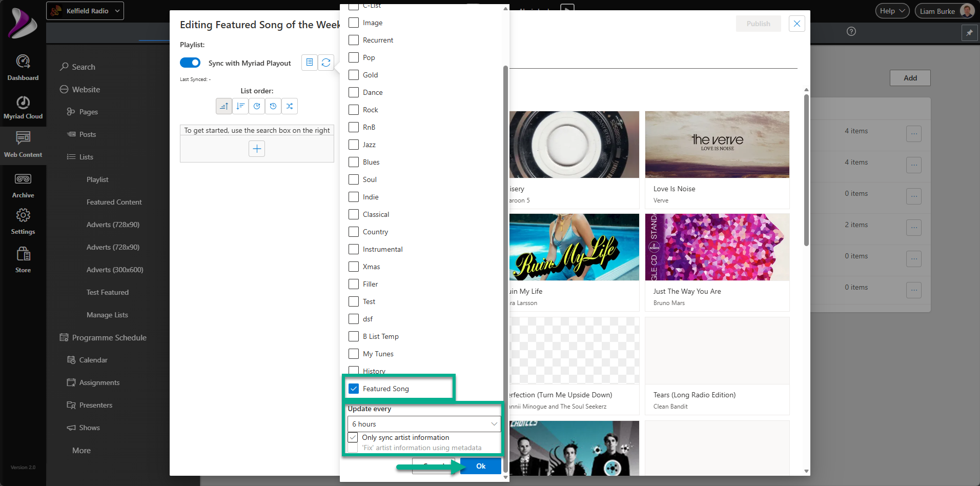Select Love Is Noise album thumbnail

click(717, 145)
